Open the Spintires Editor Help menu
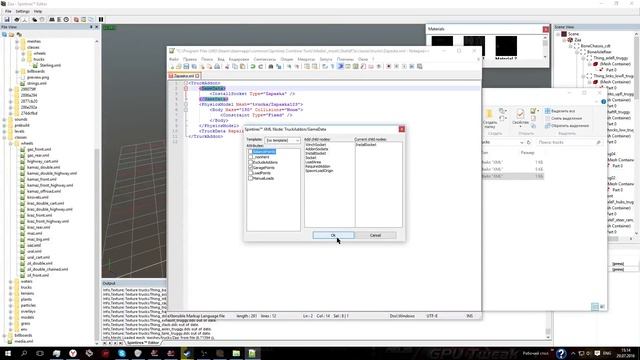Viewport: 640px width, 360px height. click(x=38, y=11)
